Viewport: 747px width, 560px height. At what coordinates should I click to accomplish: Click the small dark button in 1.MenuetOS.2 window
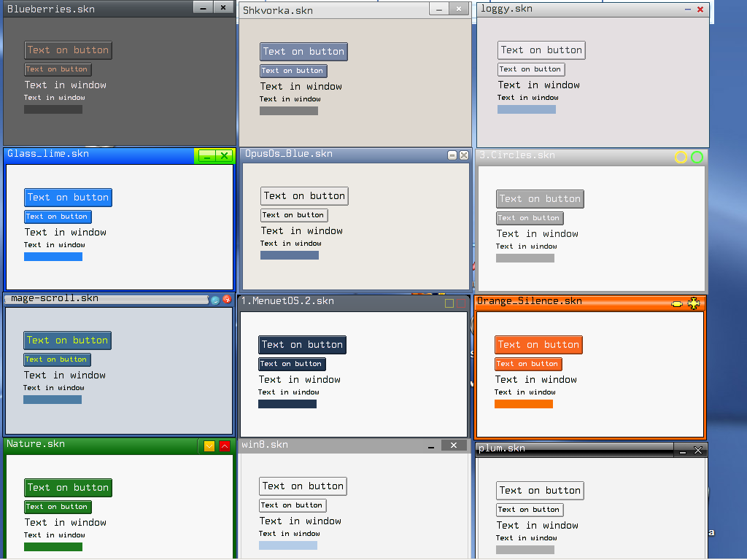(x=292, y=364)
